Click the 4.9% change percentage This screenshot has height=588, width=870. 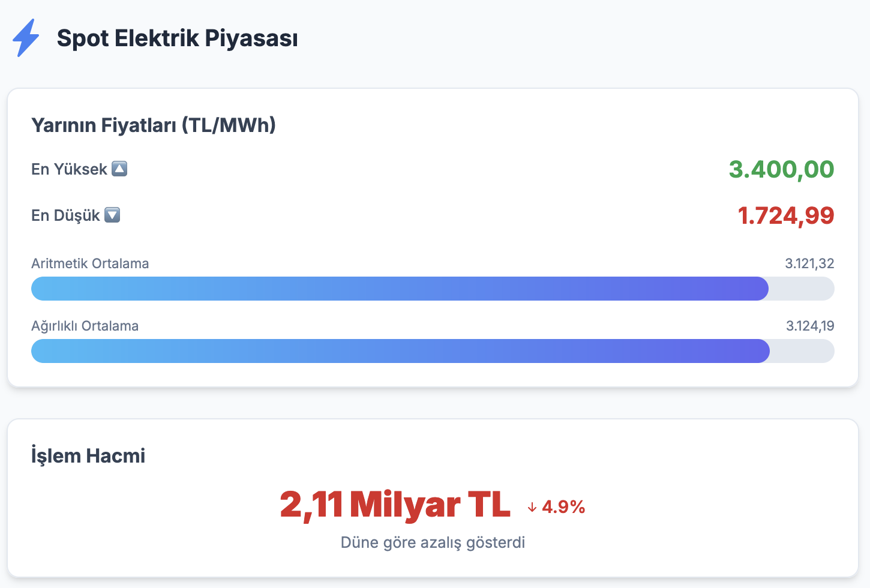(x=563, y=508)
